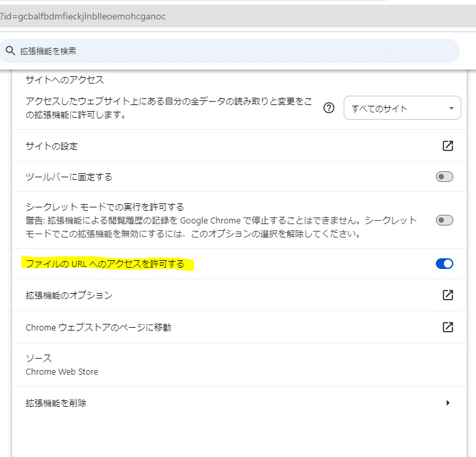The width and height of the screenshot is (476, 457).
Task: Enable シークレット モードでの実行を許可する toggle
Action: tap(445, 220)
